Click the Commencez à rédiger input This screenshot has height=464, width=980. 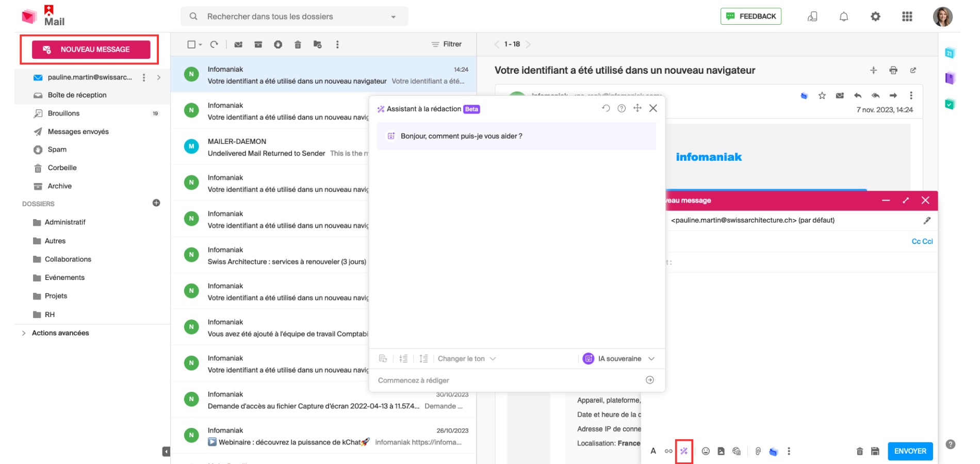(x=508, y=380)
